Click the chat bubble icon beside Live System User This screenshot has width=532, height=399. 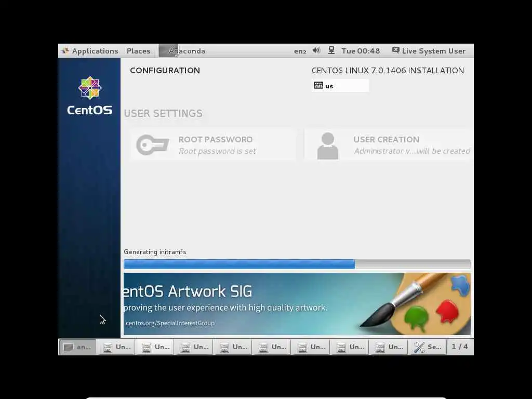[395, 50]
